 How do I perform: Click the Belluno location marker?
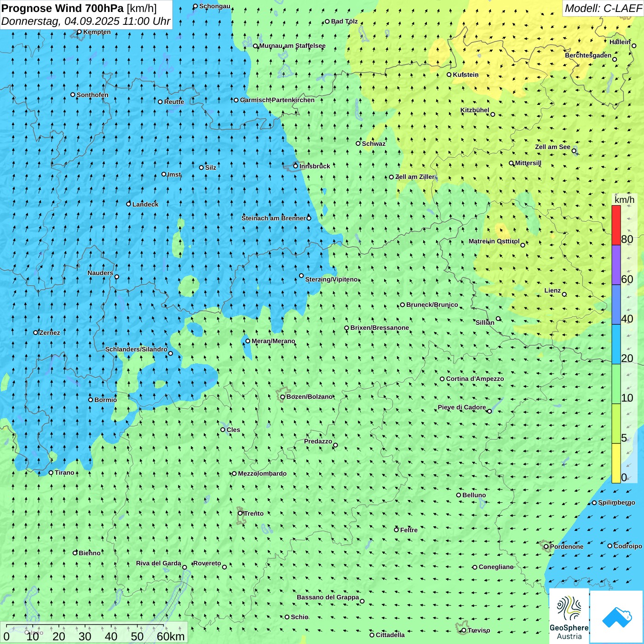tap(459, 495)
